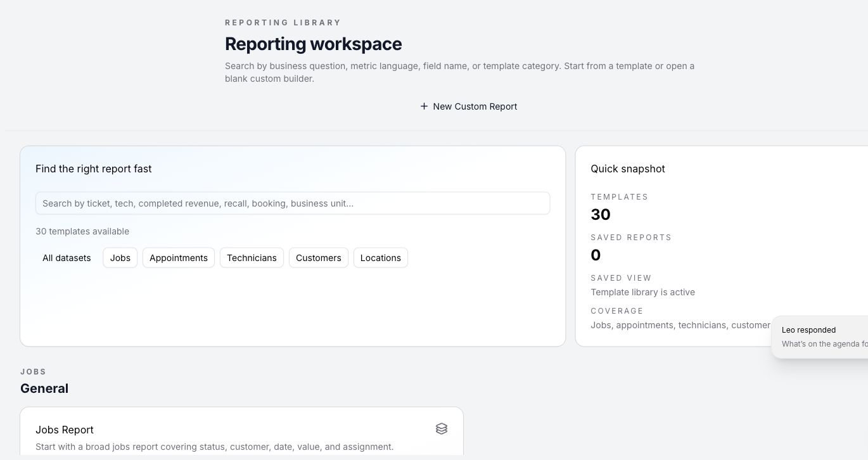Click the 'Find the right report fast' title

click(94, 169)
